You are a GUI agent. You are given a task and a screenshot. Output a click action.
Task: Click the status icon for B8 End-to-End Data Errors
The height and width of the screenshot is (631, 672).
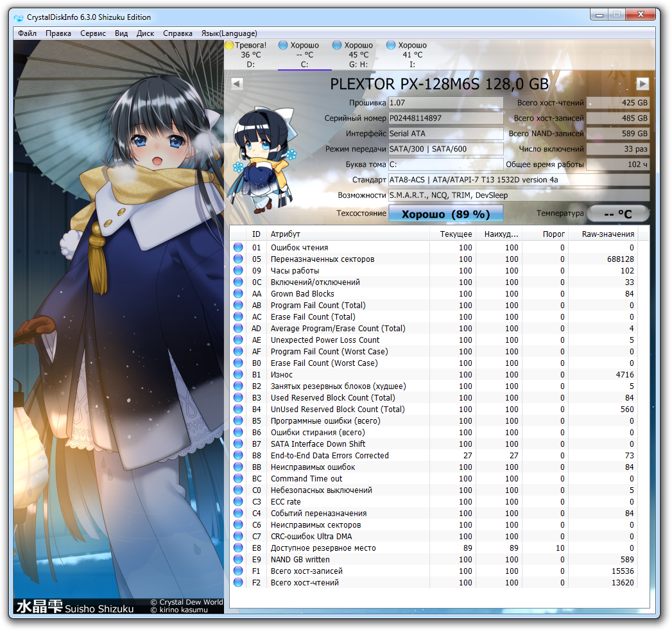pos(238,456)
